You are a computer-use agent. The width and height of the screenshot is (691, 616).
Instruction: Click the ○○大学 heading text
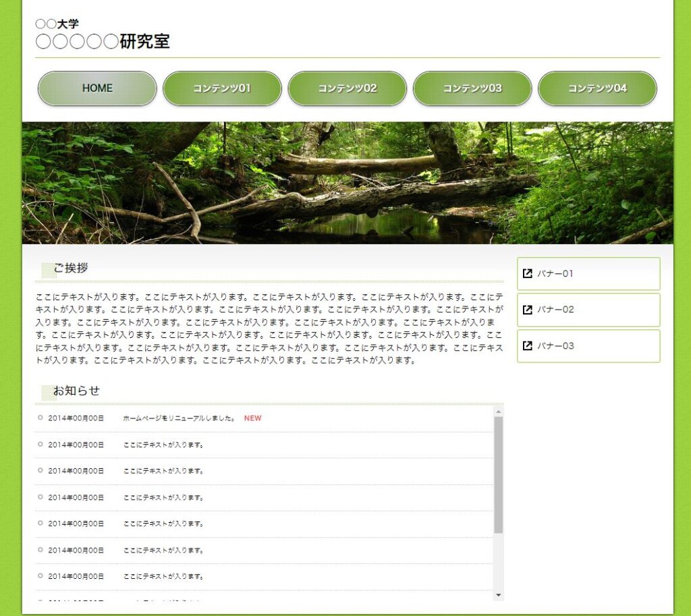click(x=57, y=24)
